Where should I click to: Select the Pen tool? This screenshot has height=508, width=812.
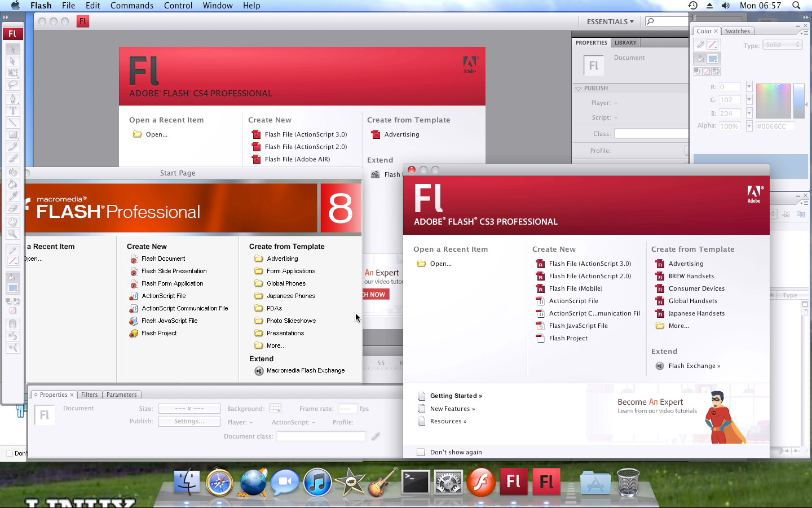pyautogui.click(x=12, y=99)
